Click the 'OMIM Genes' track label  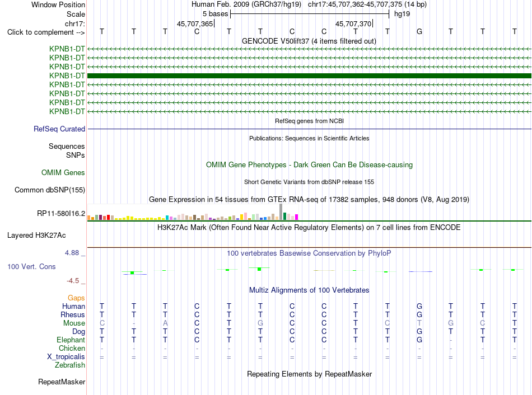(x=63, y=172)
